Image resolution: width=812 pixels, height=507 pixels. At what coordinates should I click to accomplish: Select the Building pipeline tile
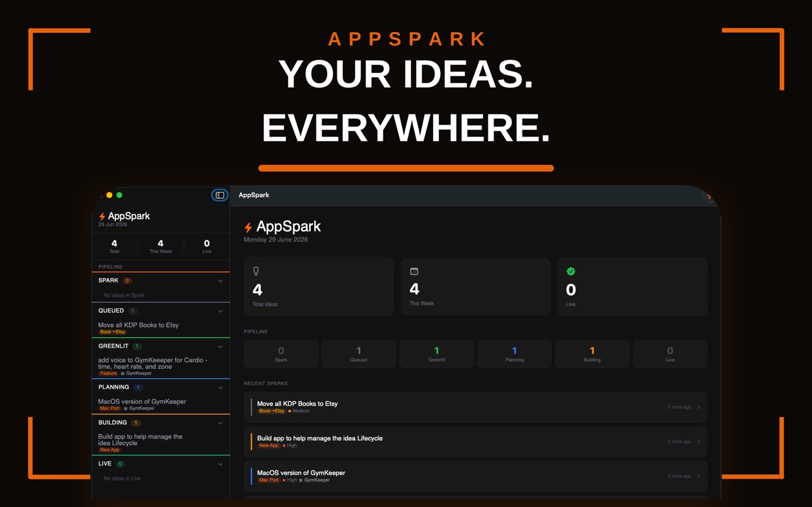[592, 354]
